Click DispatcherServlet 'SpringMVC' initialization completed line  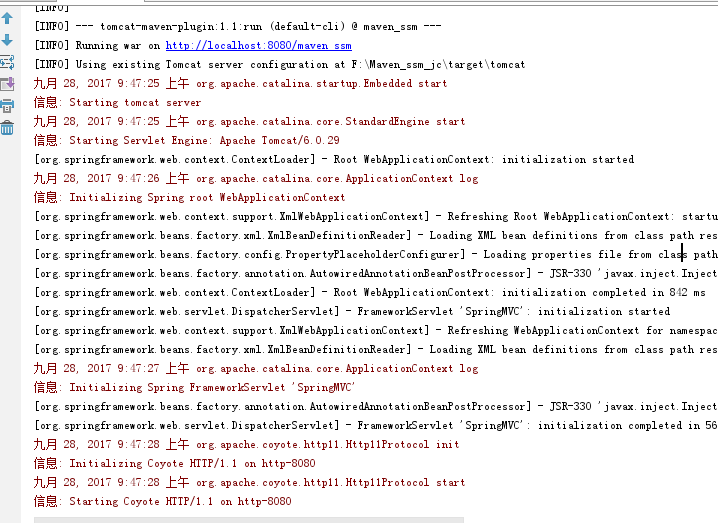click(376, 425)
